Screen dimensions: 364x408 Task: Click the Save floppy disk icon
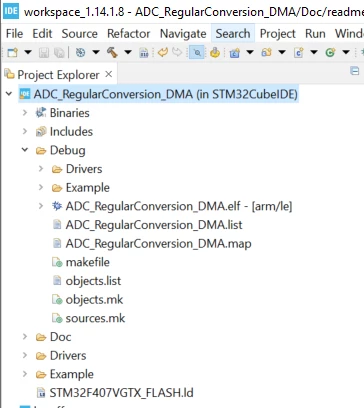[x=44, y=53]
